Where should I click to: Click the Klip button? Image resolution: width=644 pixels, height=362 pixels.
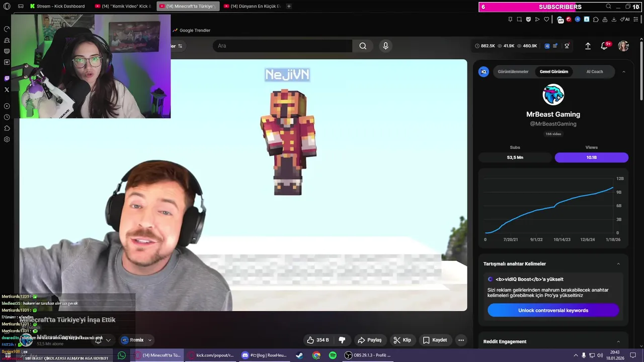pyautogui.click(x=402, y=340)
